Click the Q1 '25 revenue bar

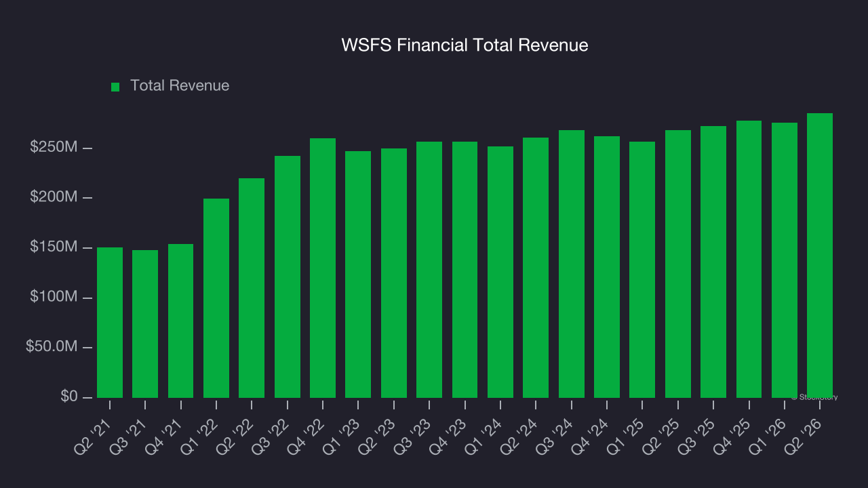642,270
